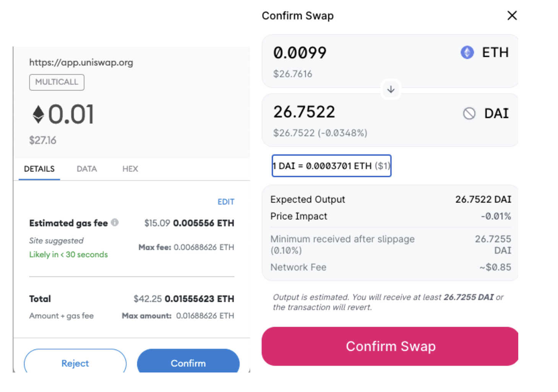The height and width of the screenshot is (392, 558).
Task: Click the downward arrow between the token amounts
Action: [390, 89]
